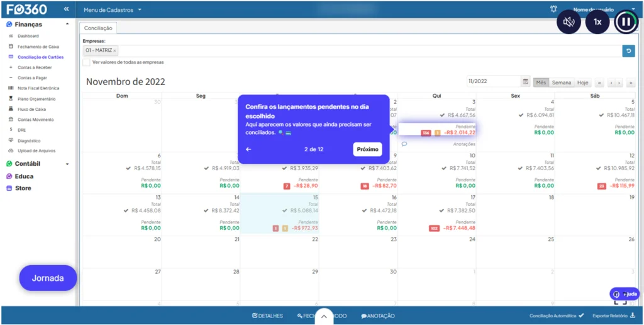Image resolution: width=644 pixels, height=325 pixels.
Task: Open Contas a Receber page
Action: point(35,67)
